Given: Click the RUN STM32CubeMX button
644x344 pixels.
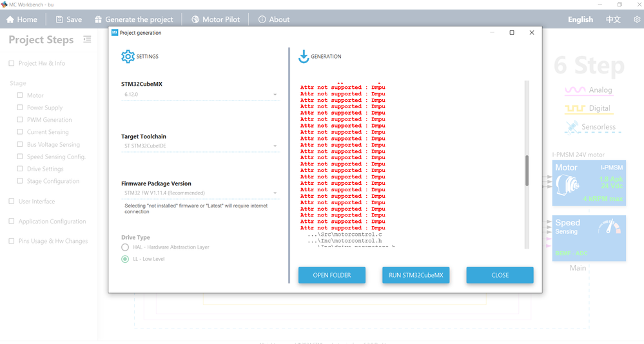Looking at the screenshot, I should pyautogui.click(x=416, y=275).
